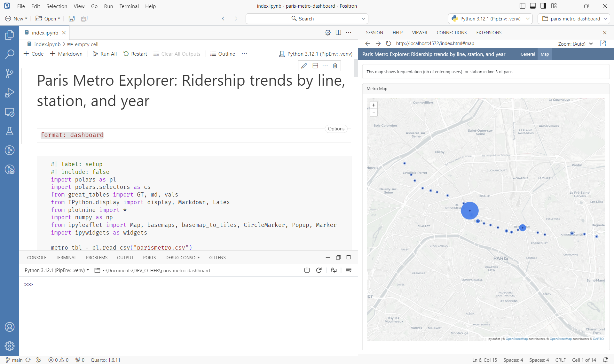Switch to the TERMINAL panel tab
The height and width of the screenshot is (364, 614).
[66, 258]
